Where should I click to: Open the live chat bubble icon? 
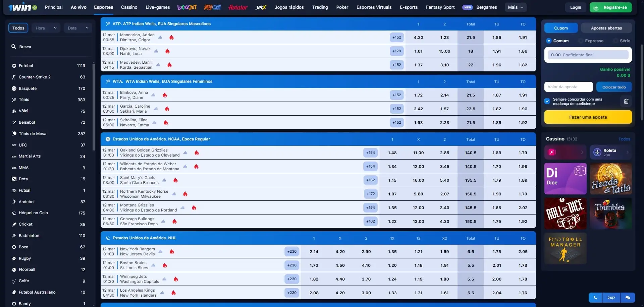tap(628, 298)
